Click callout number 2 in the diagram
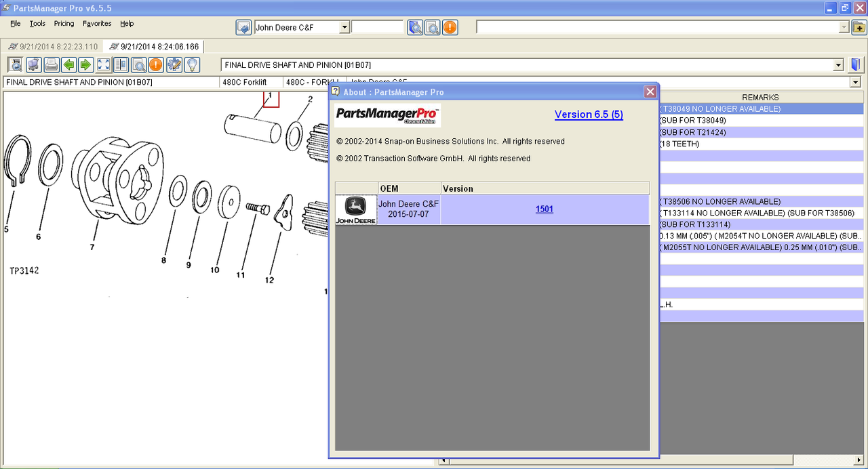 (310, 100)
